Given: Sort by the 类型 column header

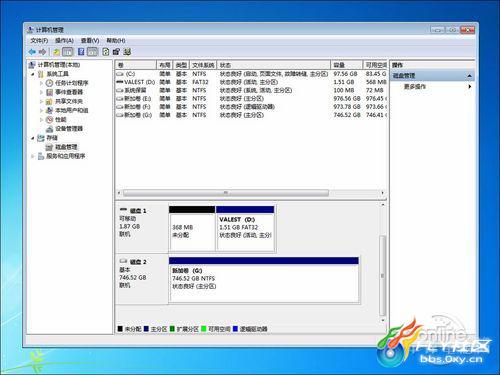Looking at the screenshot, I should (181, 65).
